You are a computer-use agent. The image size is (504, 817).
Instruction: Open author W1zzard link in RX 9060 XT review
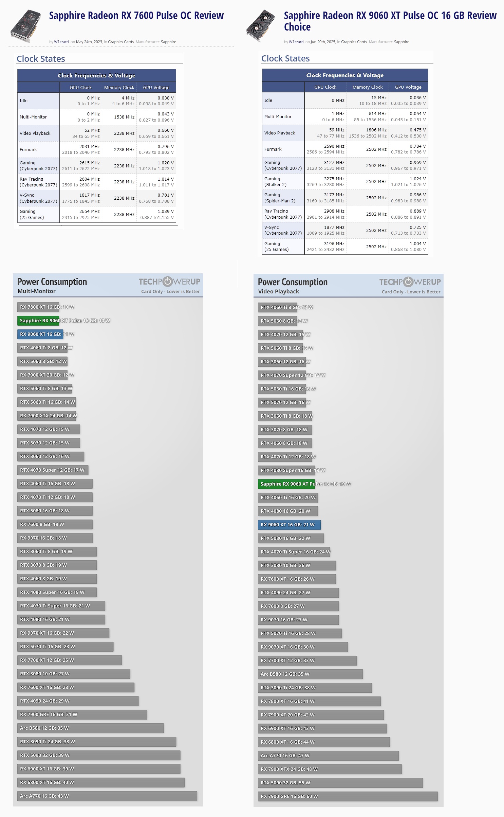(x=296, y=42)
